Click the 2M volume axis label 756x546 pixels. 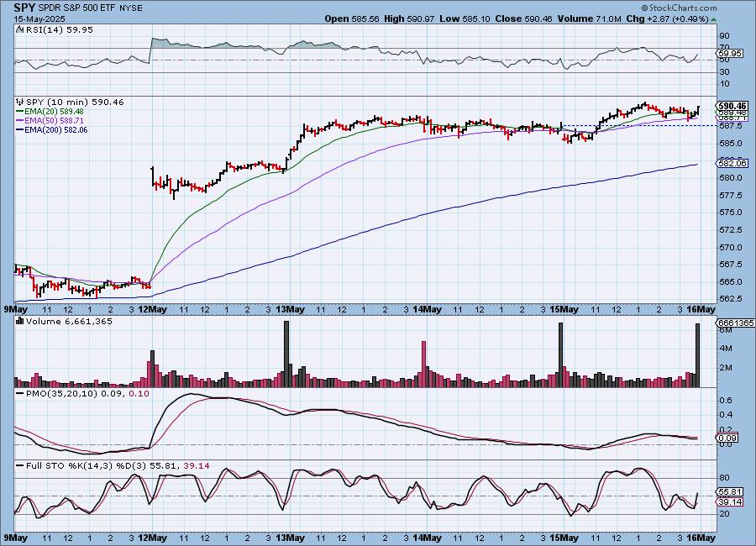tap(726, 368)
